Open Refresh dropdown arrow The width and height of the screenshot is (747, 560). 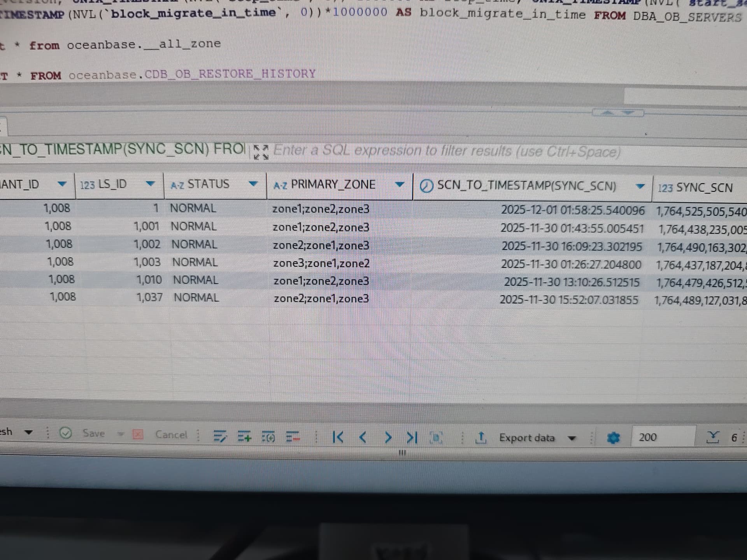(x=28, y=432)
